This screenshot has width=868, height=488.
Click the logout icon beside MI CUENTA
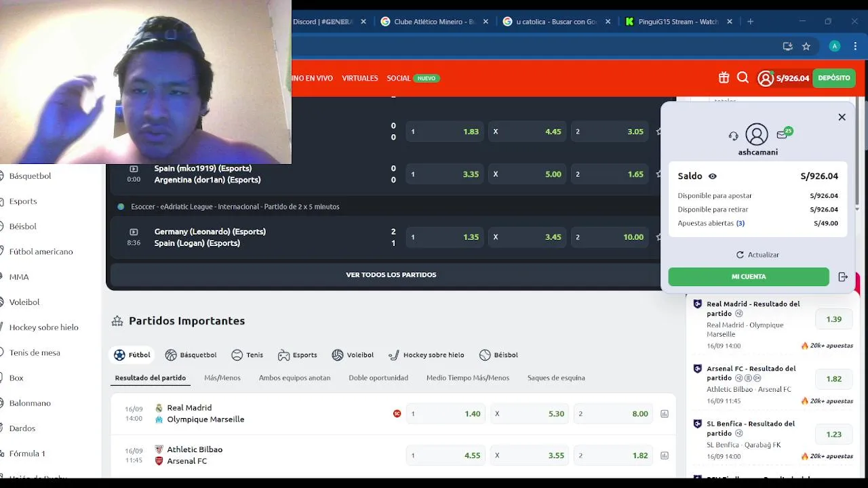pos(843,277)
